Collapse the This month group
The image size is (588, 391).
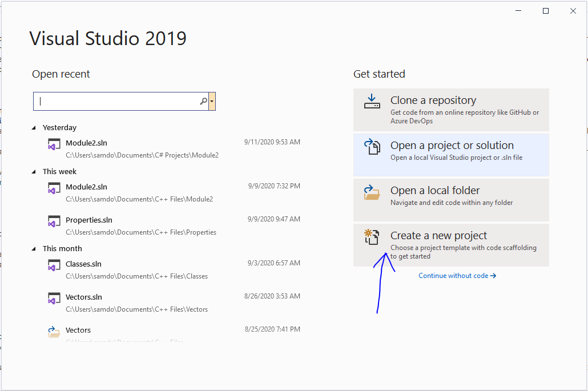(x=34, y=249)
